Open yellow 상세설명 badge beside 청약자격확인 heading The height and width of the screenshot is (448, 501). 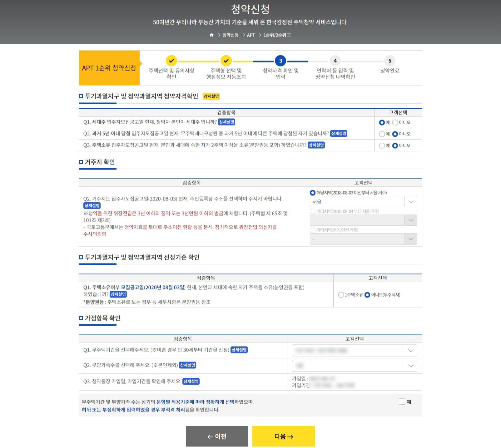[211, 96]
